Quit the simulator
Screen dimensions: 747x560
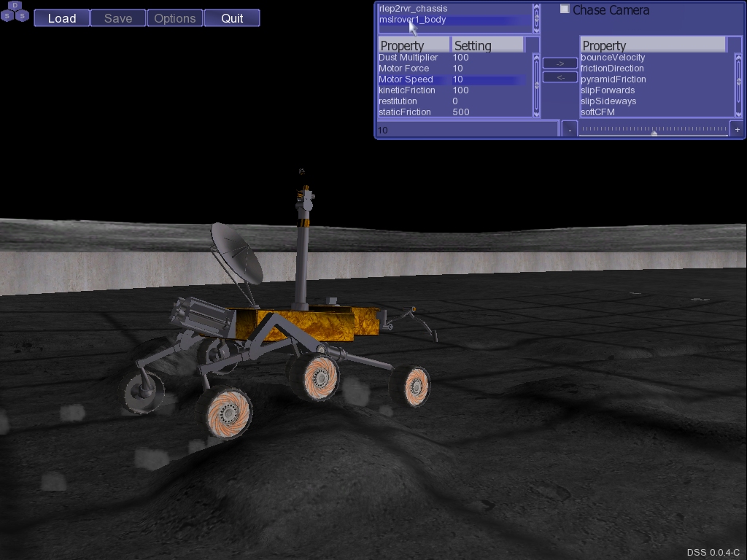[x=232, y=18]
